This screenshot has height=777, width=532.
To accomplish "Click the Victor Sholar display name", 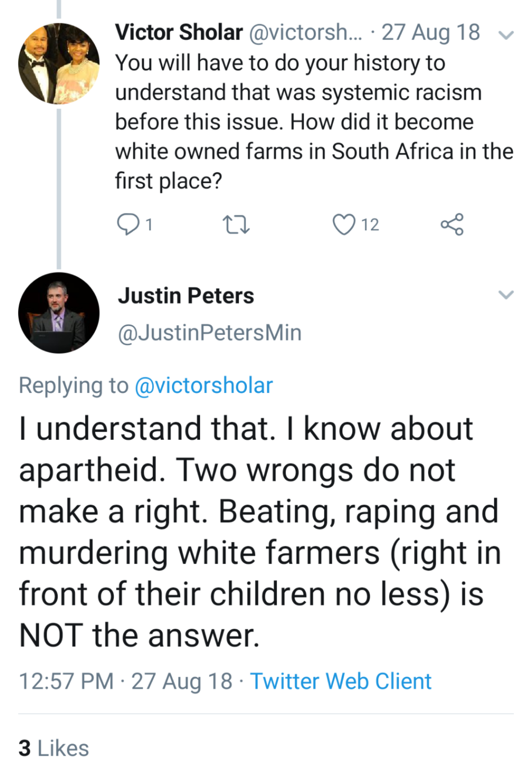I will click(179, 32).
